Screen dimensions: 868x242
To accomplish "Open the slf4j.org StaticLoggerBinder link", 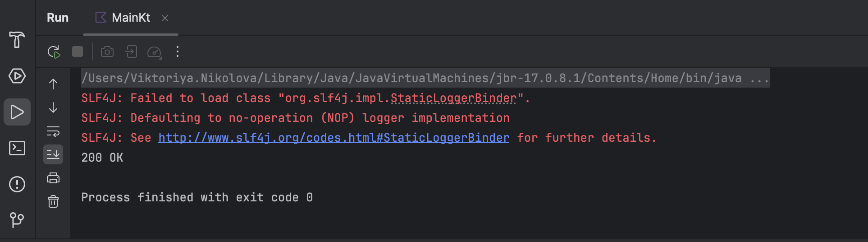I will [x=334, y=138].
